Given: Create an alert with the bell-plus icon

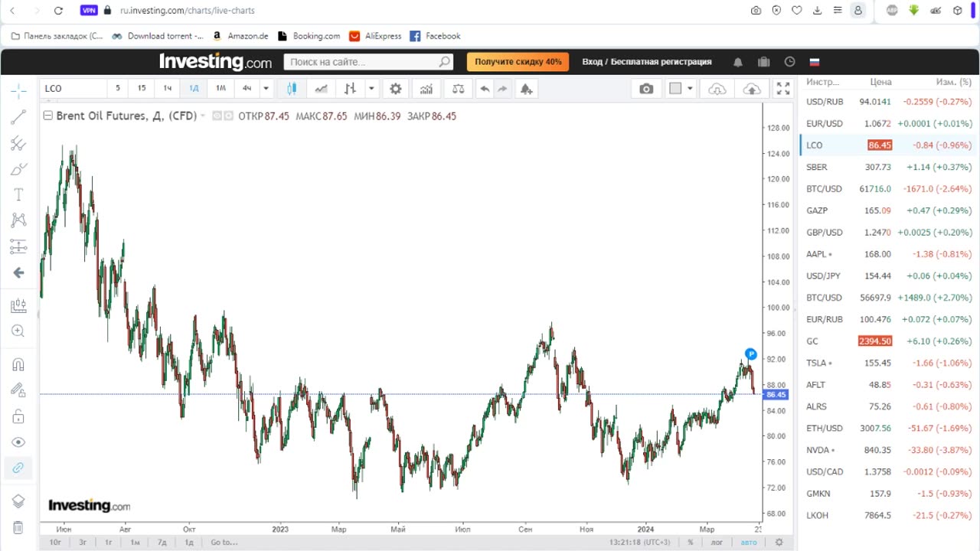Looking at the screenshot, I should point(526,89).
